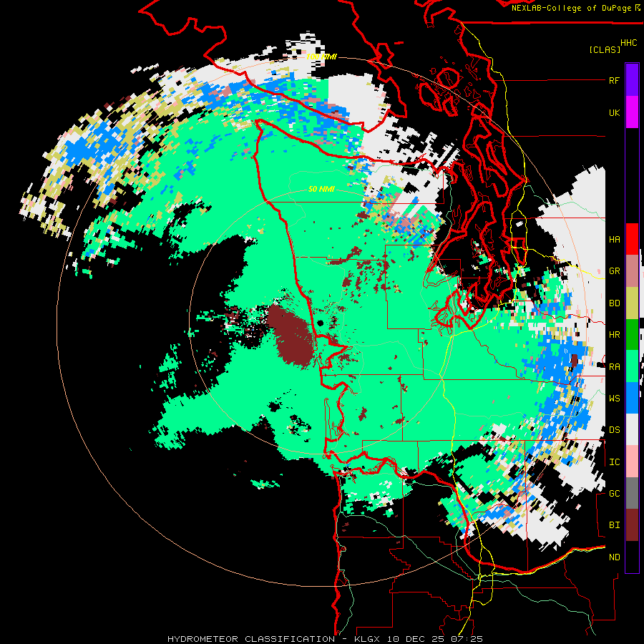Click the HA legend label

click(614, 240)
